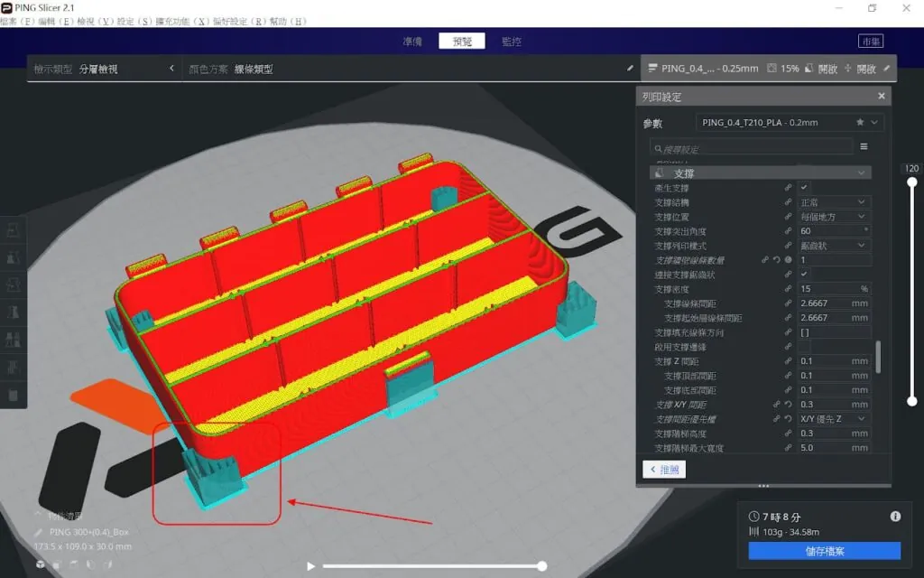Viewport: 924px width, 578px height.
Task: Play the layer simulation
Action: [x=310, y=566]
